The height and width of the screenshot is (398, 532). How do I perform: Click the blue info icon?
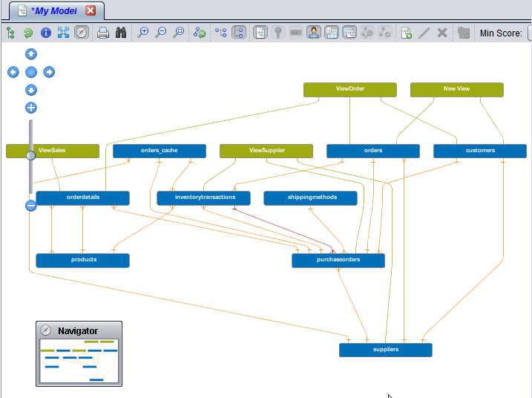click(x=46, y=33)
